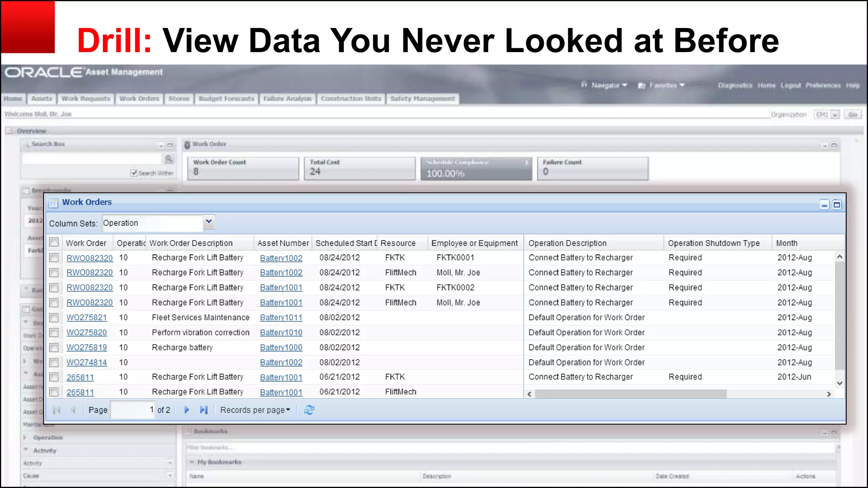Select all rows with header checkbox
868x488 pixels.
[x=54, y=242]
